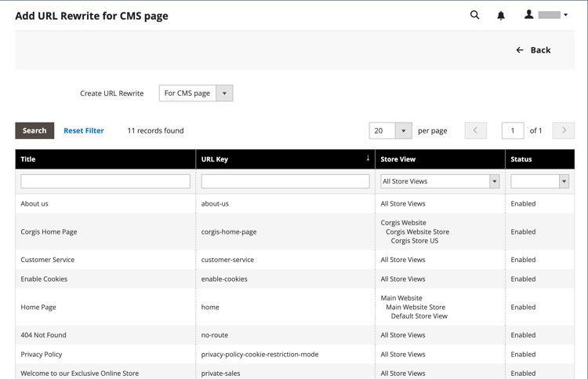This screenshot has width=588, height=379.
Task: Click the corgis-home-page URL key
Action: [229, 231]
